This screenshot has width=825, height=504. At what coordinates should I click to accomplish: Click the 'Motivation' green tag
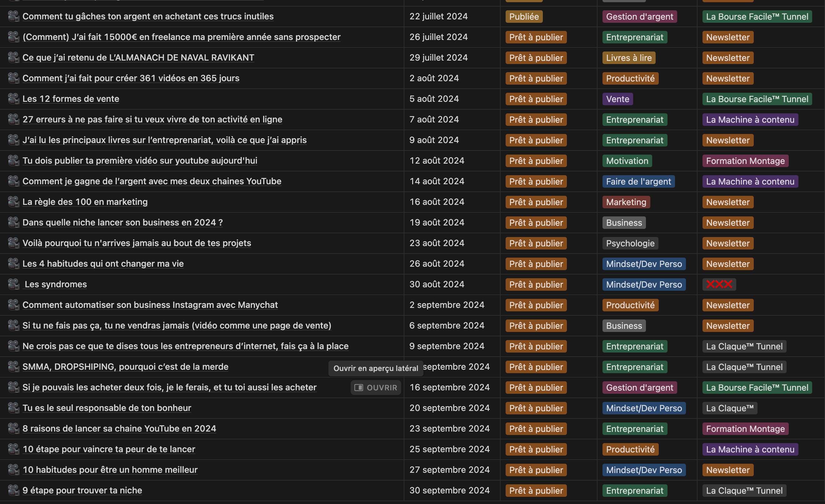(x=627, y=161)
